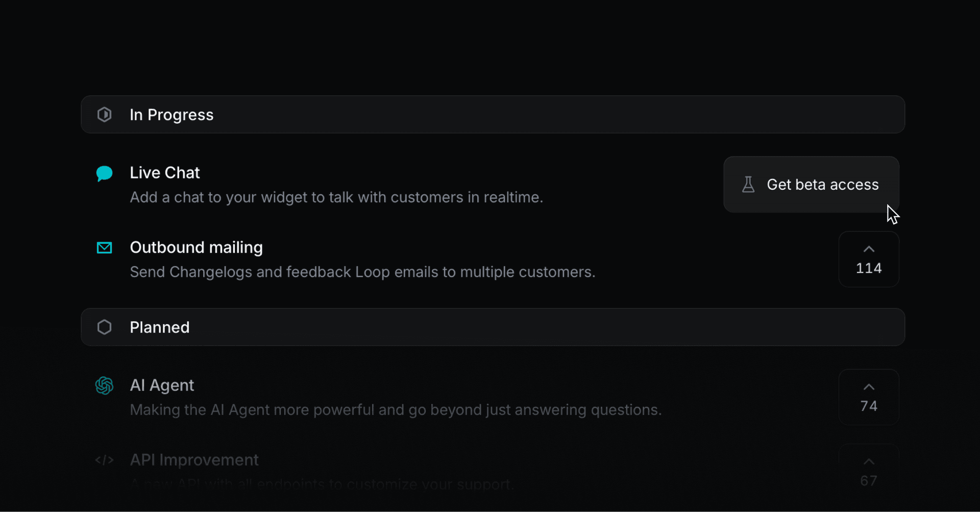
Task: Click the Live Chat speech bubble icon
Action: pyautogui.click(x=104, y=173)
